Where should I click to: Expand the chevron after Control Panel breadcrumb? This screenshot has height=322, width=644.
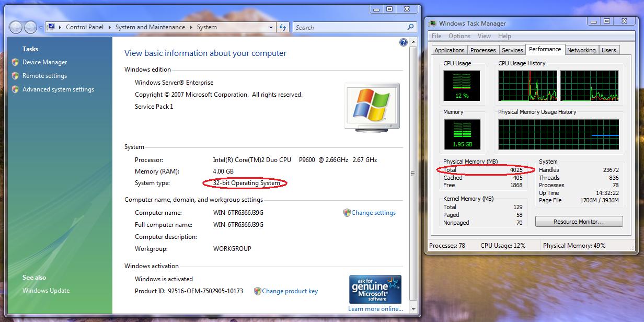110,27
